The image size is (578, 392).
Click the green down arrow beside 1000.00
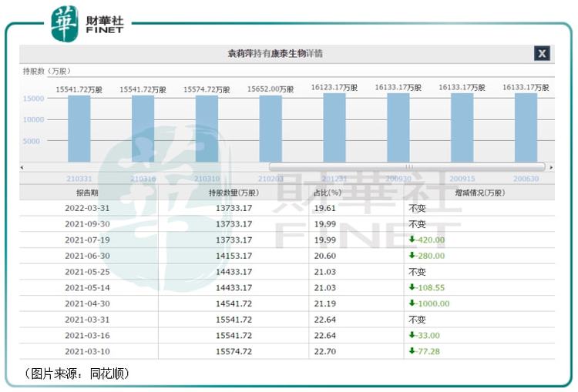tap(412, 303)
